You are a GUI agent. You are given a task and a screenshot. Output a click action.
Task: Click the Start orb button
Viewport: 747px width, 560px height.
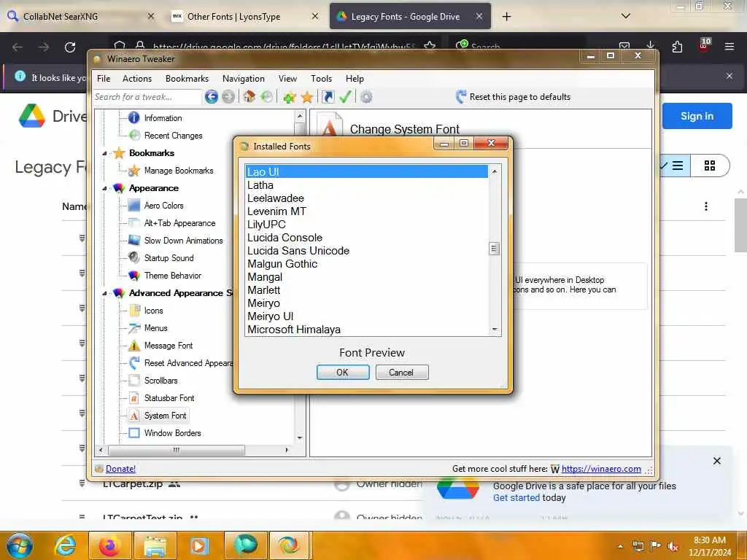point(20,545)
